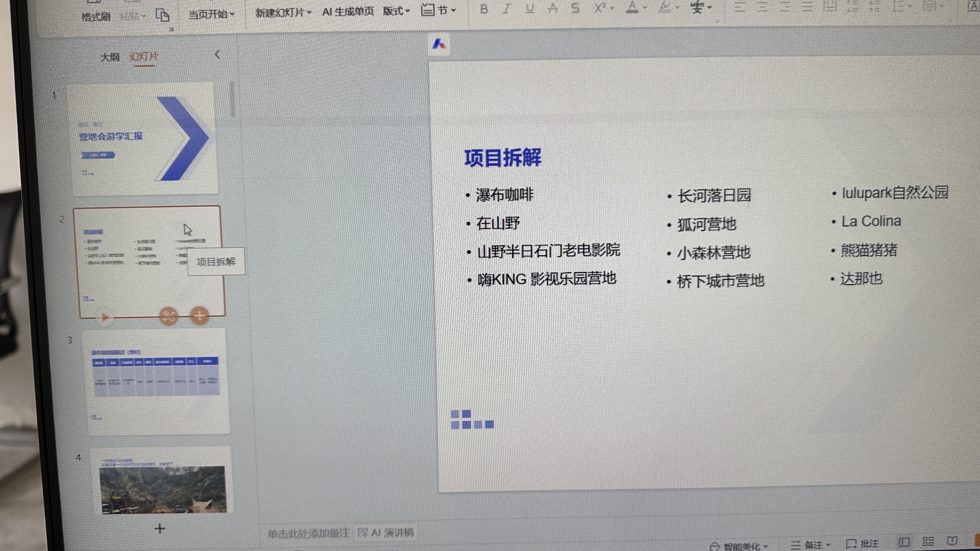Click the bullet text 桥下城市营地
The height and width of the screenshot is (551, 980).
click(720, 281)
